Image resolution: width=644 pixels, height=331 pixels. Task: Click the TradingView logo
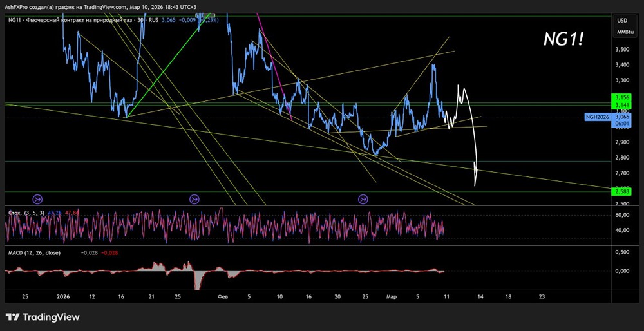point(43,317)
